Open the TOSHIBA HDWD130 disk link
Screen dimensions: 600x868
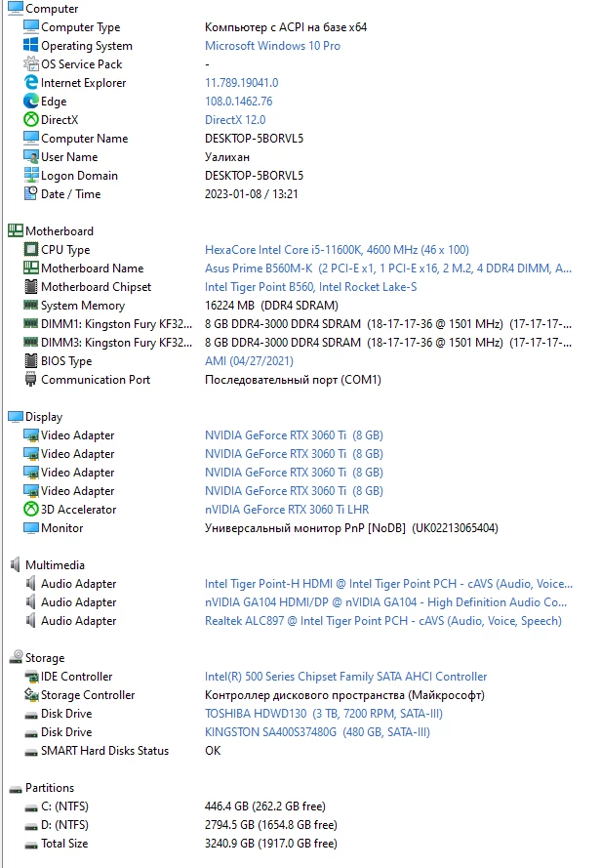point(324,713)
